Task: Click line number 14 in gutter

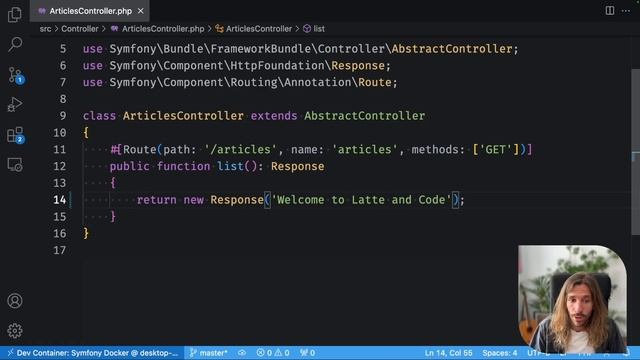Action: coord(60,200)
